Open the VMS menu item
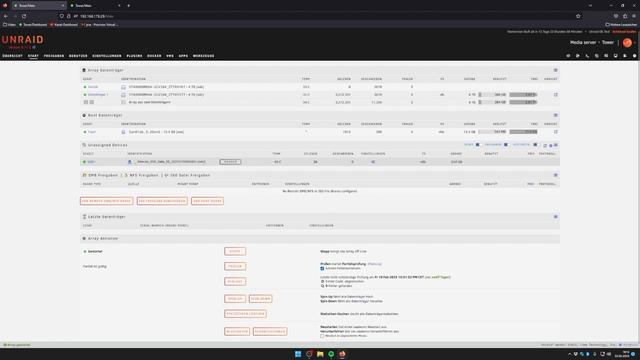Screen dimensions: 640x360 tap(170, 56)
